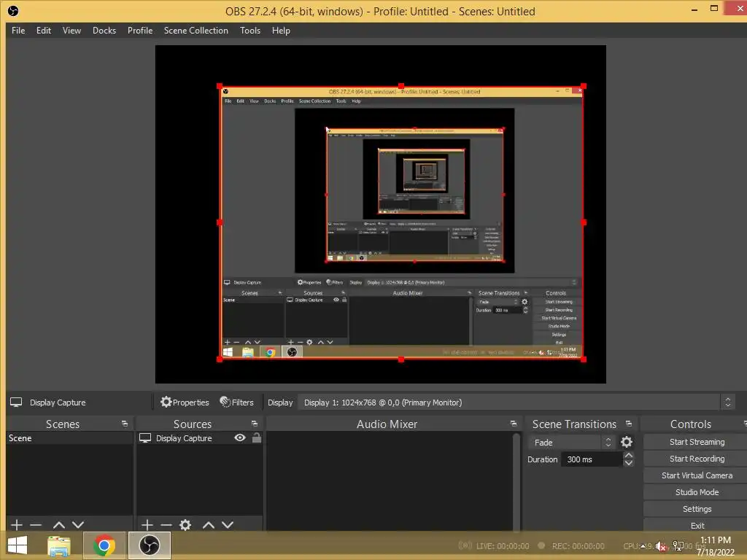
Task: Click the left-middle red handle in the preview
Action: (x=220, y=222)
